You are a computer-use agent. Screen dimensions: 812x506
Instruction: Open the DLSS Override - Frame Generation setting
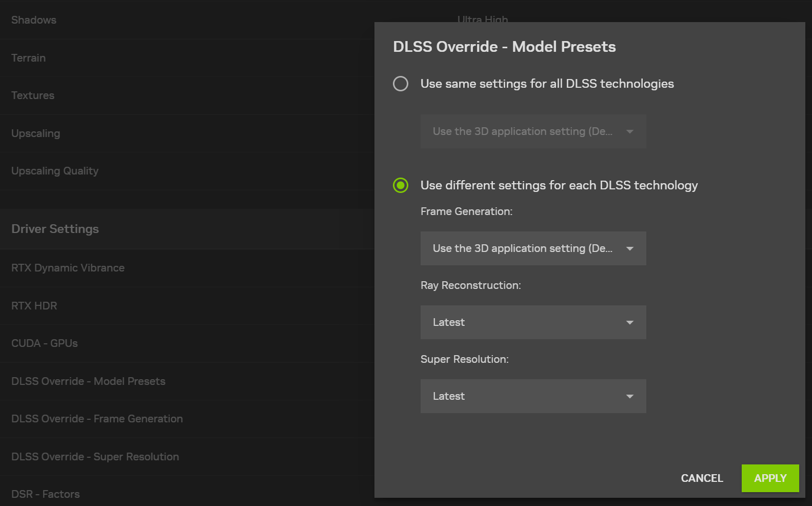(97, 419)
